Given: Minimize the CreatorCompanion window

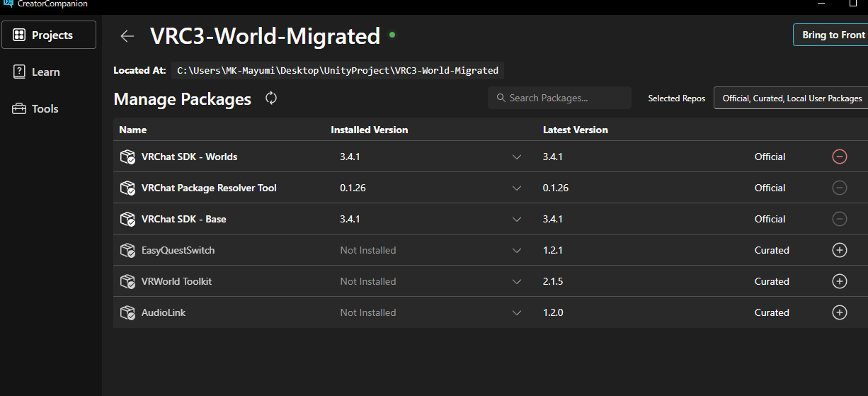Looking at the screenshot, I should click(x=822, y=4).
